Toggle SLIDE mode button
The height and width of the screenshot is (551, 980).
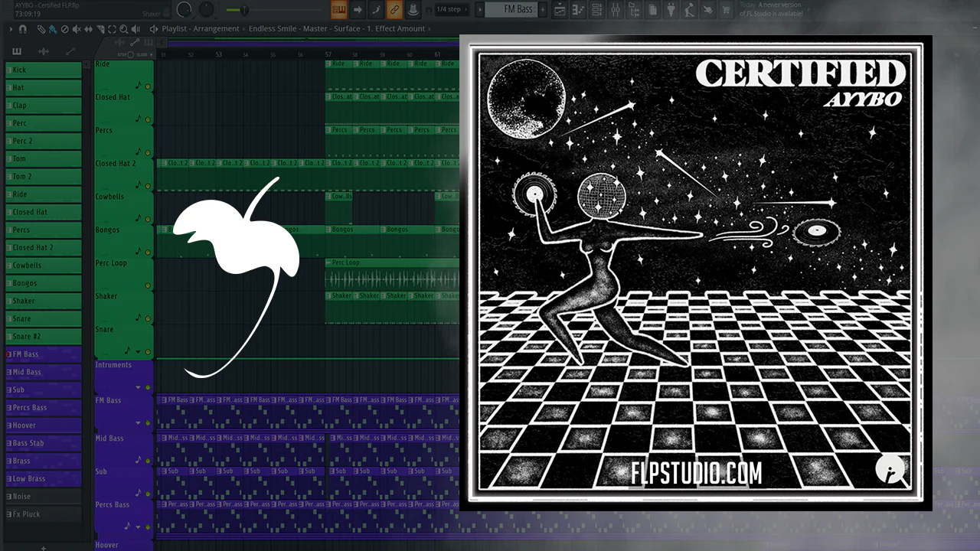pos(150,55)
